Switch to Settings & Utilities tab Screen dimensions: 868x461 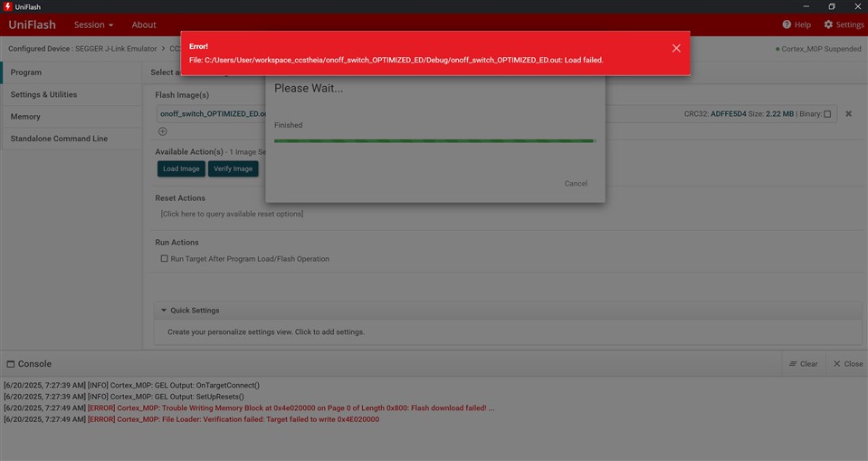click(x=72, y=95)
